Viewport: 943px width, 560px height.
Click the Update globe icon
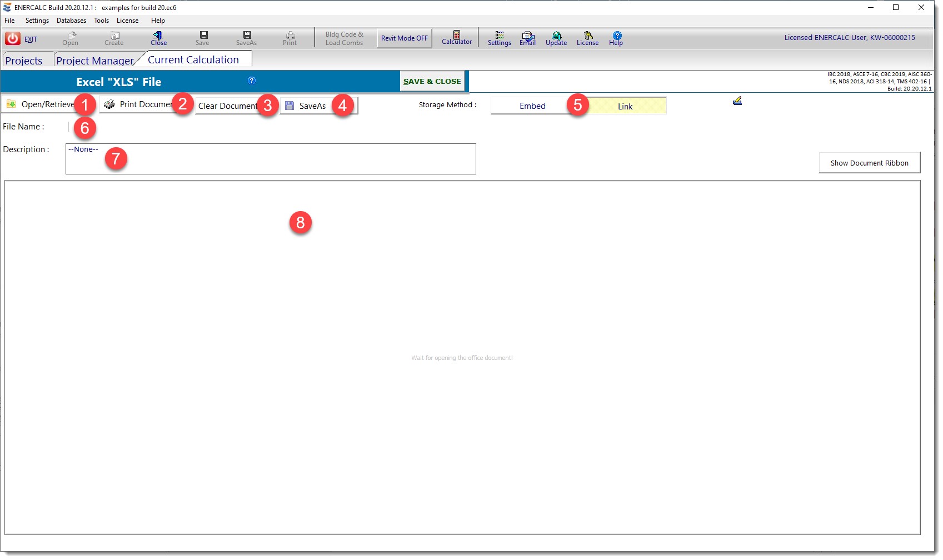pyautogui.click(x=556, y=38)
